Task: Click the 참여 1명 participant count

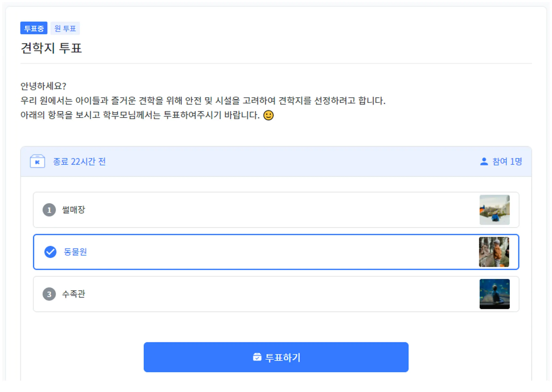Action: click(507, 161)
